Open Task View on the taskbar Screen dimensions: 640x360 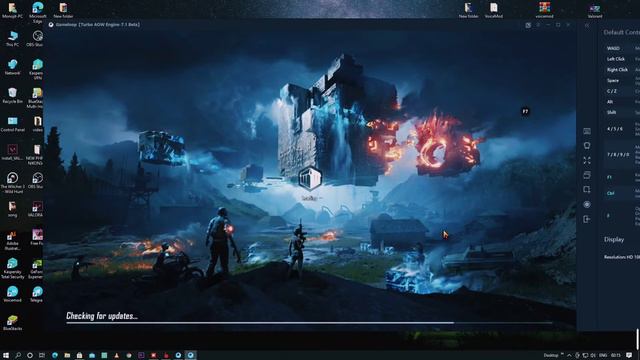(42, 356)
